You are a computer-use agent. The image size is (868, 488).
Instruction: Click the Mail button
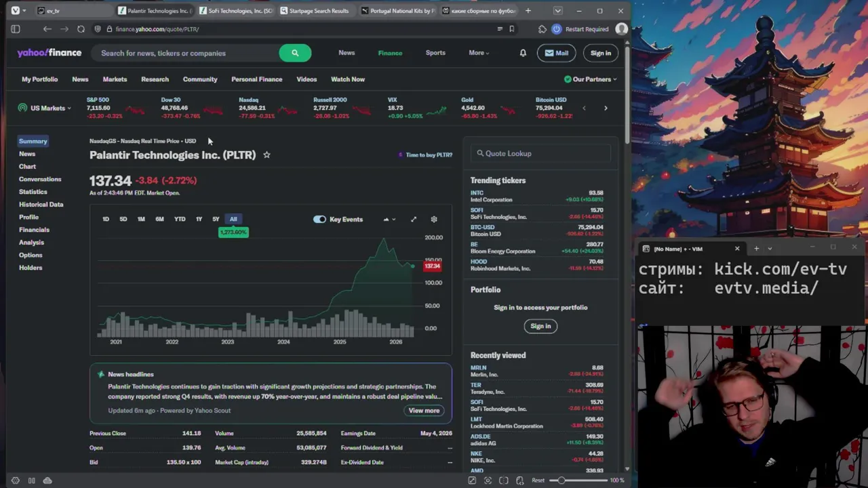(556, 53)
